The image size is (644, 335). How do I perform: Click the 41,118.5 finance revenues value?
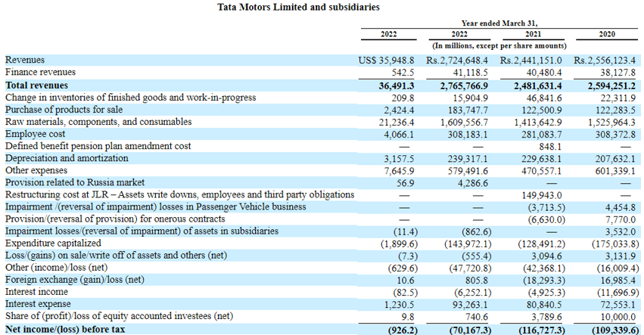coord(471,73)
